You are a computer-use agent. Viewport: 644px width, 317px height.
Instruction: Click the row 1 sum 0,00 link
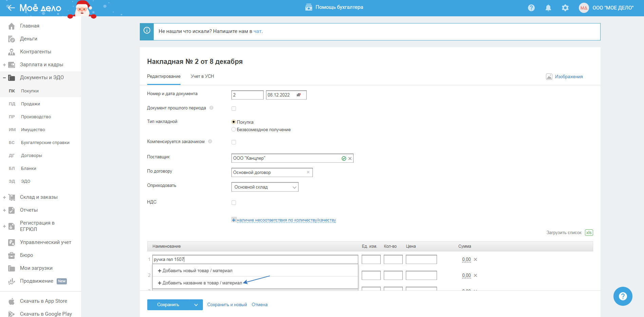point(467,260)
